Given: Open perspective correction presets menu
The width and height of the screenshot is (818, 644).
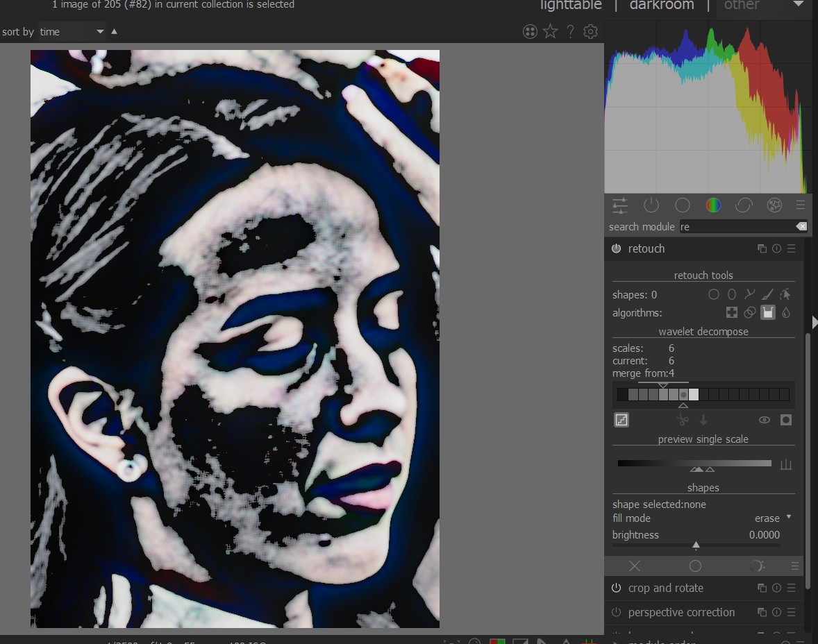Looking at the screenshot, I should coord(792,612).
